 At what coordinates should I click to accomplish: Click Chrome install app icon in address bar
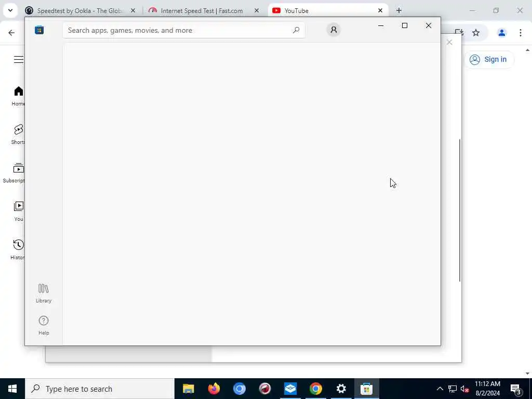[x=459, y=33]
